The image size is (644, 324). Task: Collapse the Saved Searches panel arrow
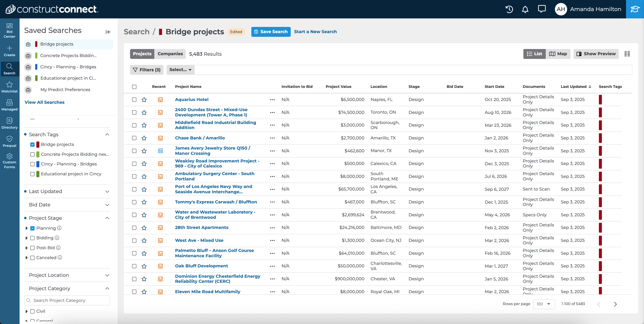(108, 32)
